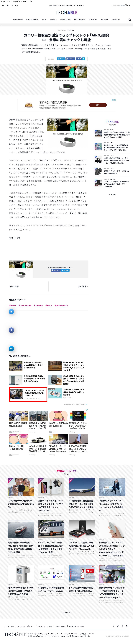Image resolution: width=133 pixels, height=644 pixels.
Task: Select TECH in the navigation bar
Action: [44, 20]
